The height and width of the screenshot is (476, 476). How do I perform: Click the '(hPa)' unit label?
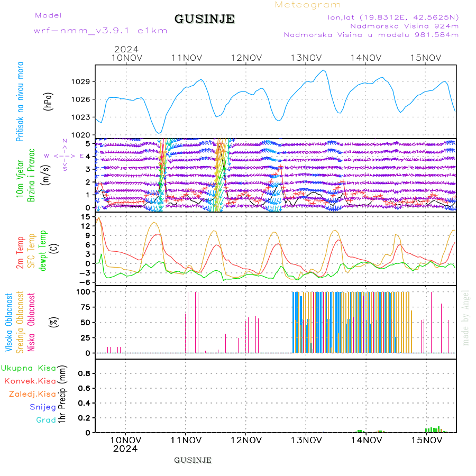click(48, 102)
